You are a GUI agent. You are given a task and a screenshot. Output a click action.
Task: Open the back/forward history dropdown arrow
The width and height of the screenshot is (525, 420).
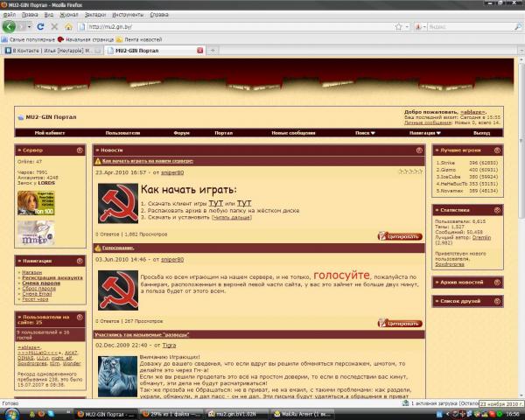[30, 27]
